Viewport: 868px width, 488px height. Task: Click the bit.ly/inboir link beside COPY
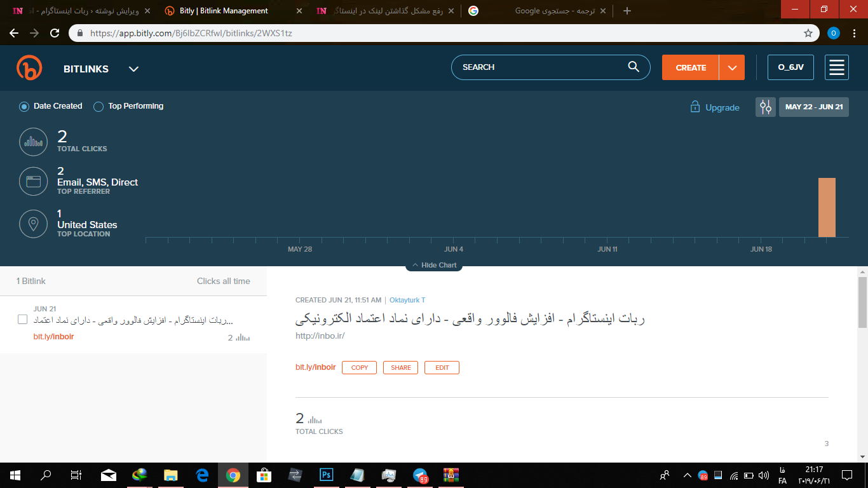tap(315, 367)
